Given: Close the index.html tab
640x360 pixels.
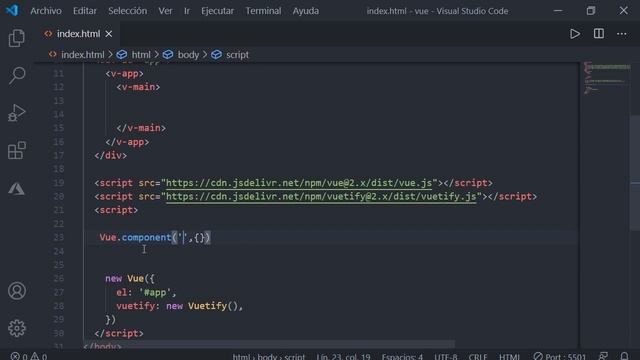Looking at the screenshot, I should click(x=109, y=34).
